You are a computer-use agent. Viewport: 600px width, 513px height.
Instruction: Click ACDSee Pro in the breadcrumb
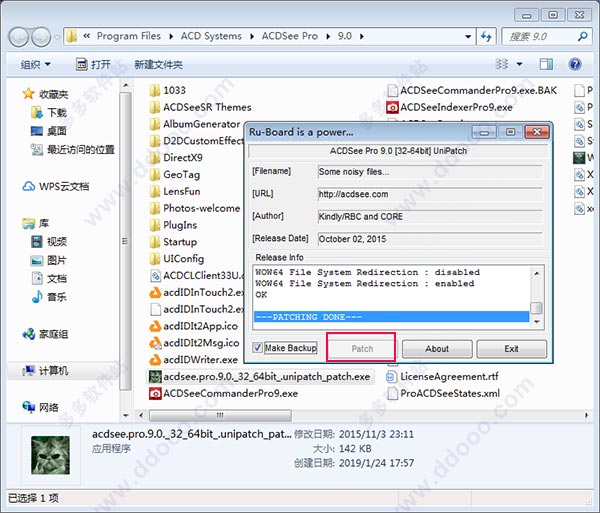290,36
